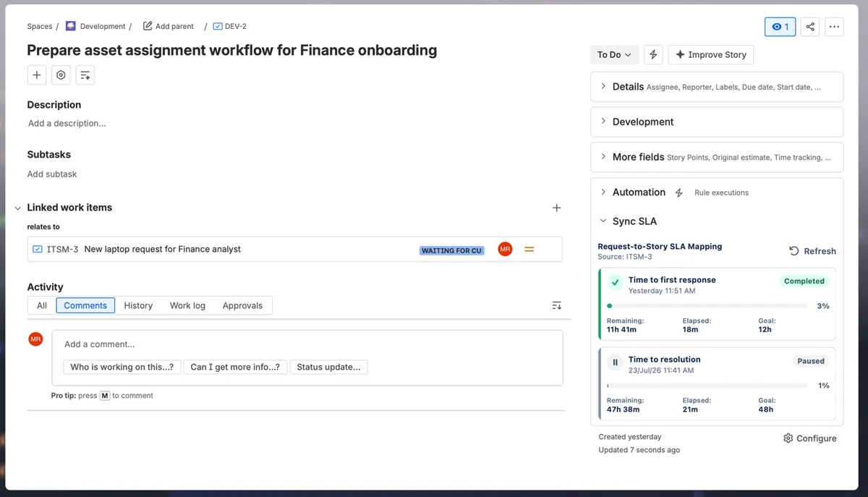868x497 pixels.
Task: Click the Configure gear button
Action: 809,438
